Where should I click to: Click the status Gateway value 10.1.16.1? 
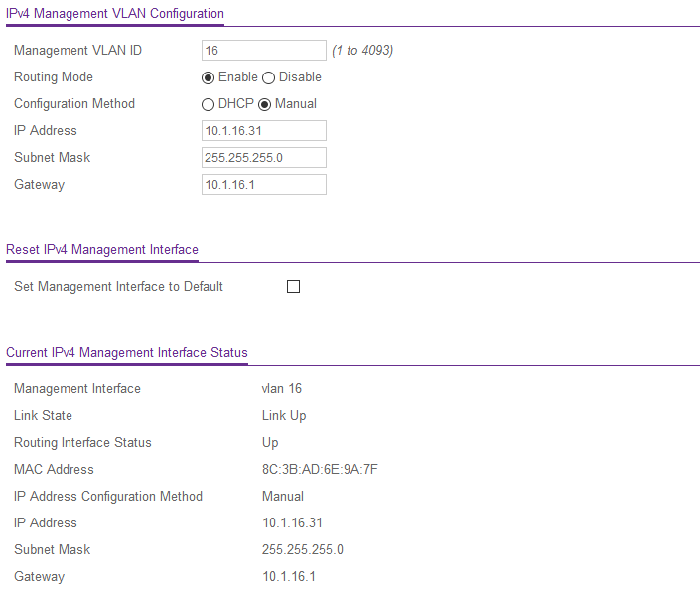289,576
